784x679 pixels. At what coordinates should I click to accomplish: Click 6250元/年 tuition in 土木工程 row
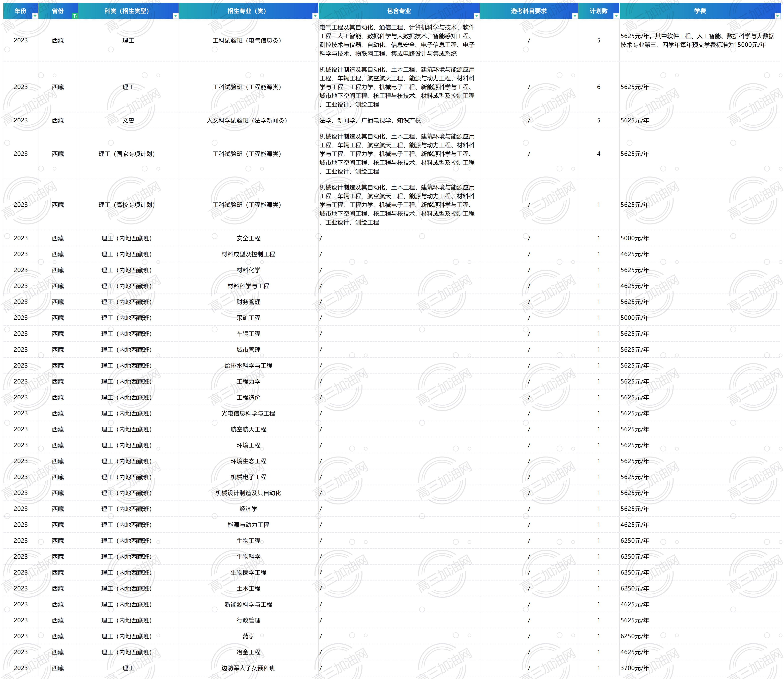coord(700,588)
